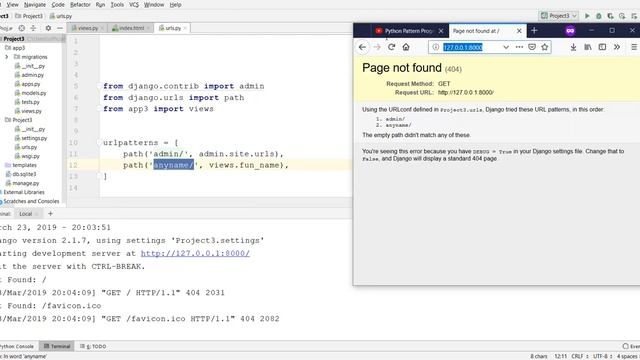The image size is (640, 360).
Task: Open the Terminal tool window tab
Action: (57, 346)
